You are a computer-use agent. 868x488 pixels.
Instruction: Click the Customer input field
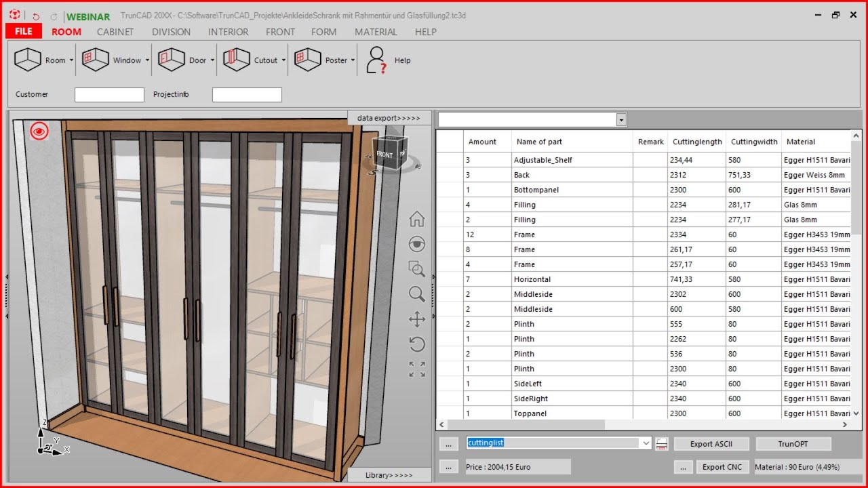109,95
